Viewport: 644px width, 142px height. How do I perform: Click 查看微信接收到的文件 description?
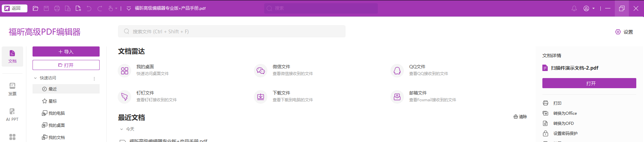[293, 73]
